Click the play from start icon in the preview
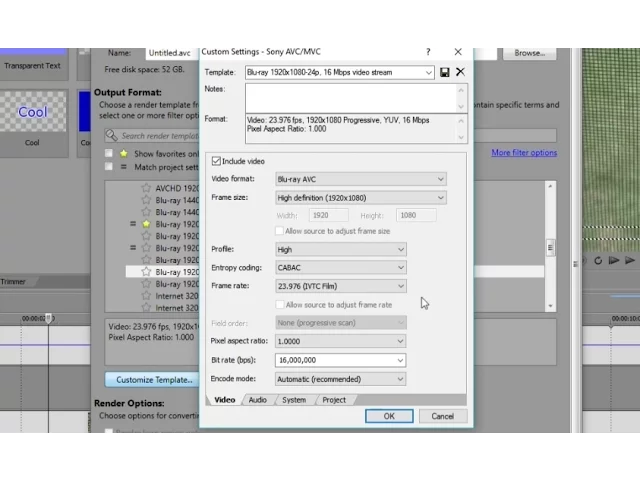The height and width of the screenshot is (480, 640). coord(614,260)
